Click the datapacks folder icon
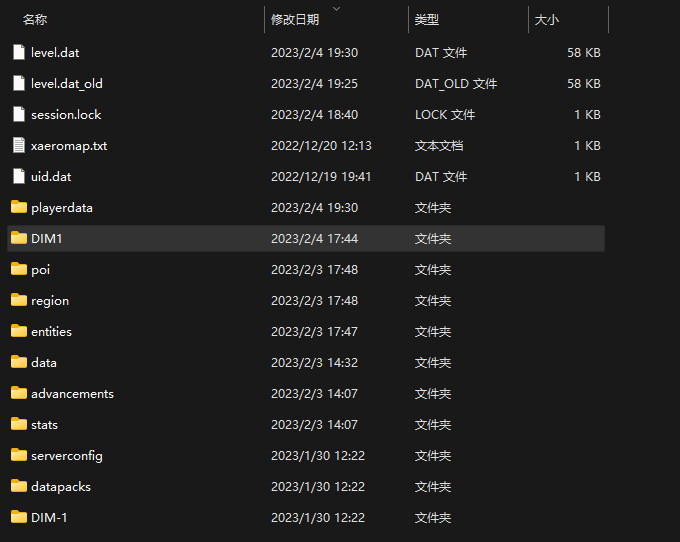This screenshot has height=542, width=680. coord(18,487)
